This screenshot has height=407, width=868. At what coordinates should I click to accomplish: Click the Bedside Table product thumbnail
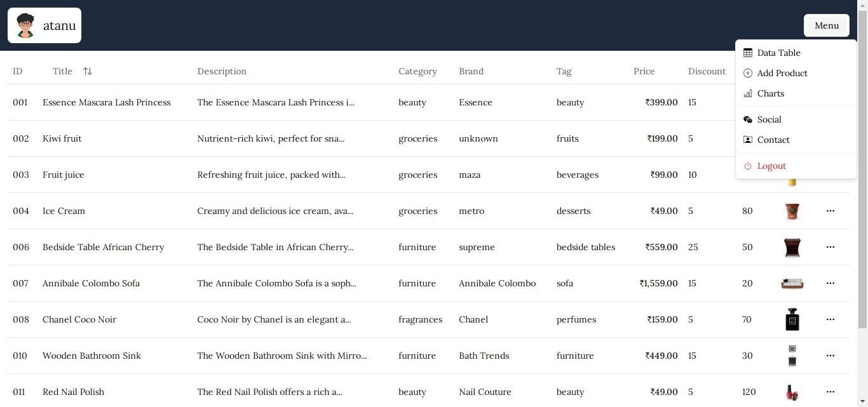792,247
